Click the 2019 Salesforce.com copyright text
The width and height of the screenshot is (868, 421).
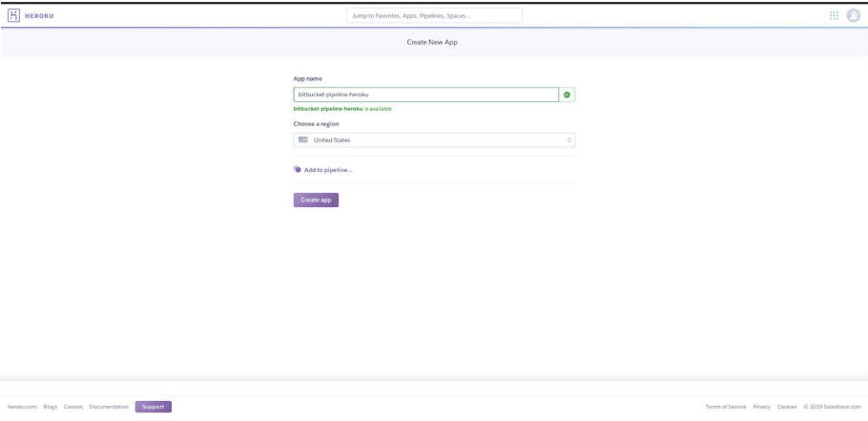coord(833,407)
